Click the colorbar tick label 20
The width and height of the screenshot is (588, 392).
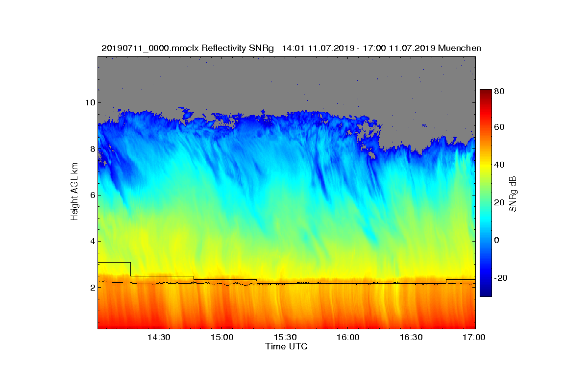click(500, 202)
